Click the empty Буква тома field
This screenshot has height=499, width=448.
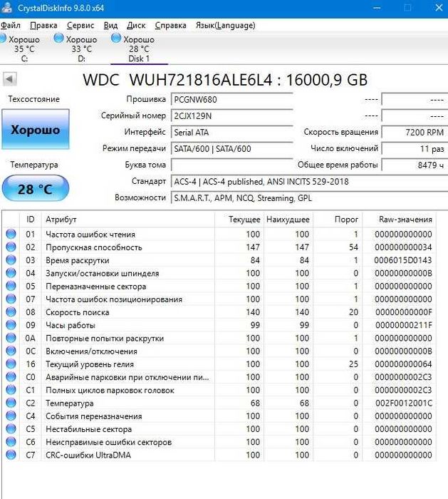[x=231, y=165]
